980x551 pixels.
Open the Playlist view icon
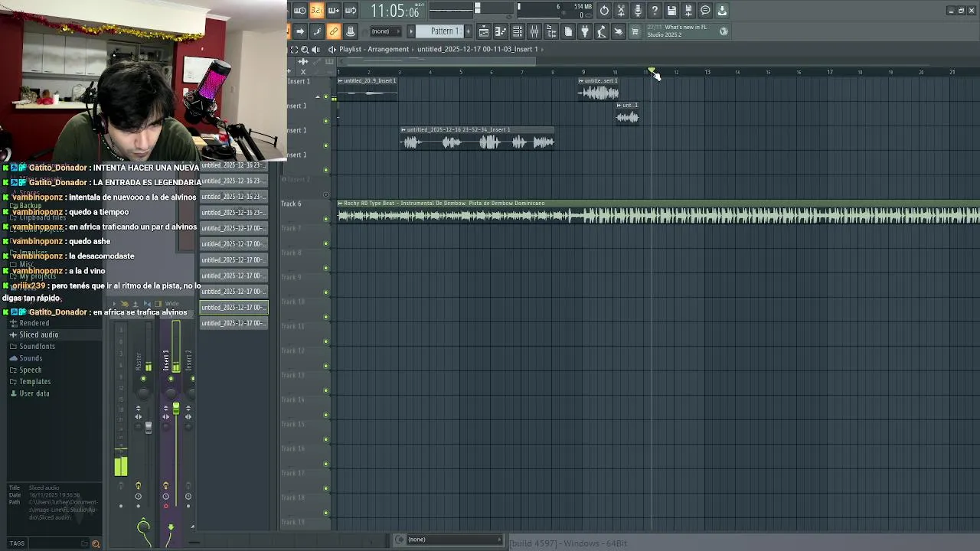pos(484,31)
